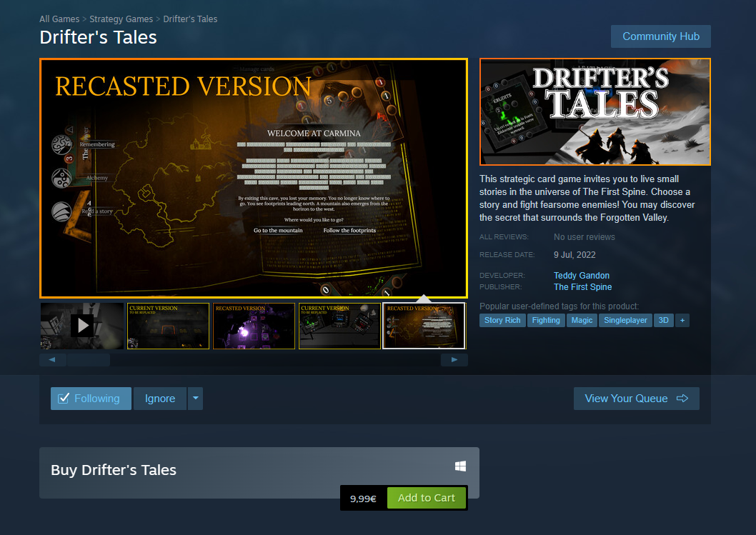The width and height of the screenshot is (756, 535).
Task: Play the trailer video thumbnail
Action: click(82, 326)
